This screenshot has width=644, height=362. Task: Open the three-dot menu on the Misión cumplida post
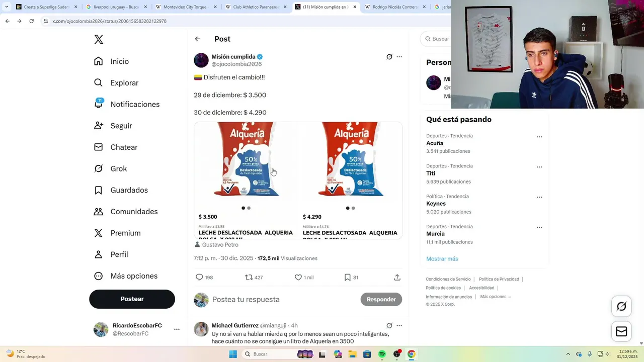pos(399,57)
